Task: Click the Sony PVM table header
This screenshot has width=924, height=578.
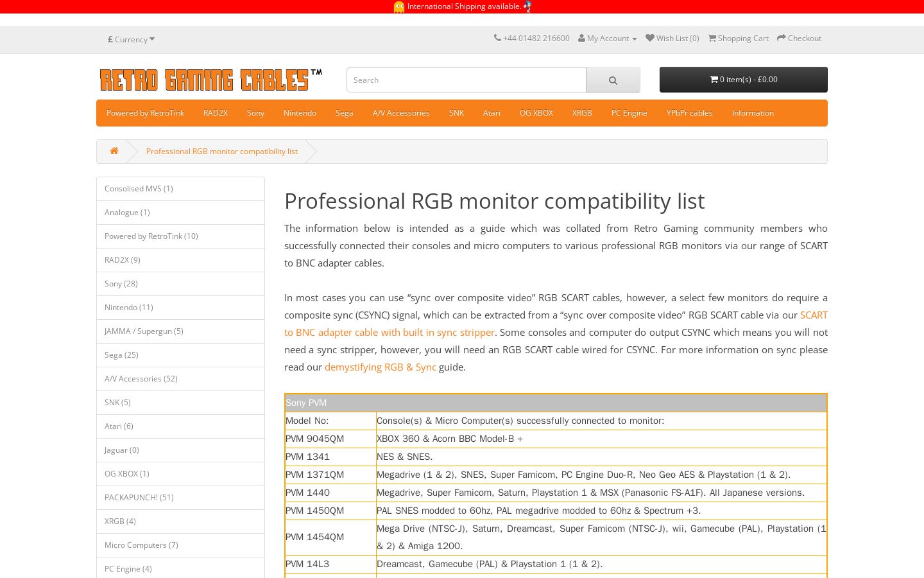Action: click(556, 403)
